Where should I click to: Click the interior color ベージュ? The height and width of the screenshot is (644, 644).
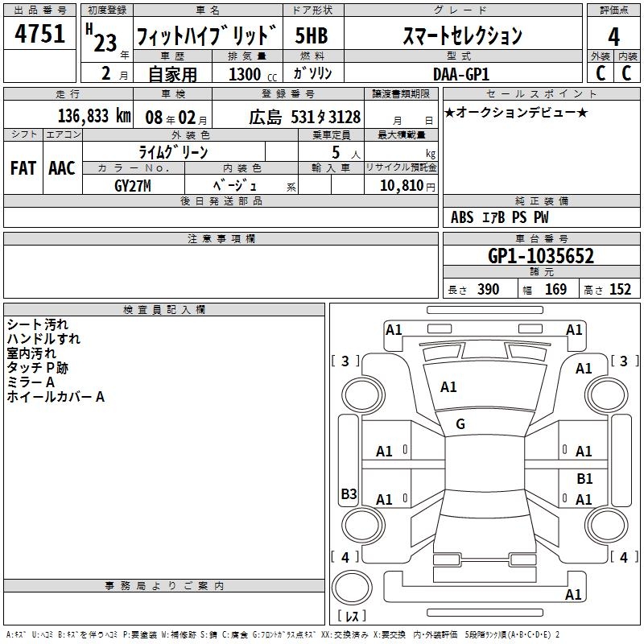(235, 186)
